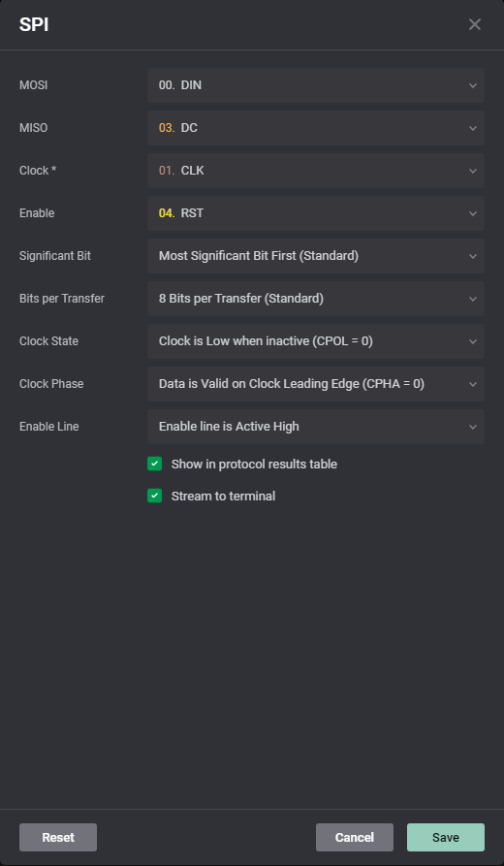Click the Clock channel chevron arrow

coord(473,171)
